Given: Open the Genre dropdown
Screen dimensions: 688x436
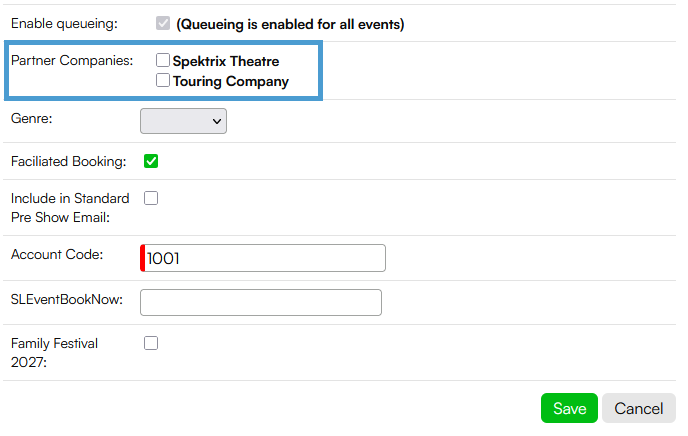Looking at the screenshot, I should point(183,121).
